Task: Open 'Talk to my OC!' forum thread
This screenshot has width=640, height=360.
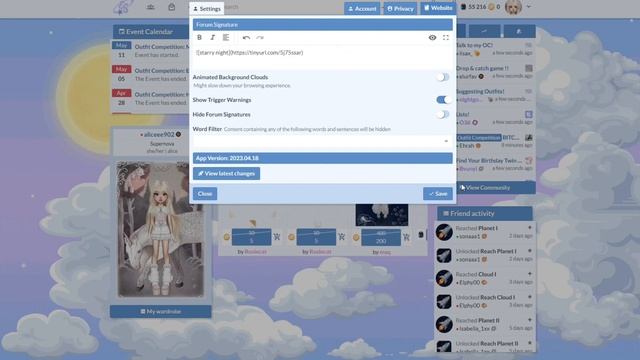Action: tap(474, 45)
